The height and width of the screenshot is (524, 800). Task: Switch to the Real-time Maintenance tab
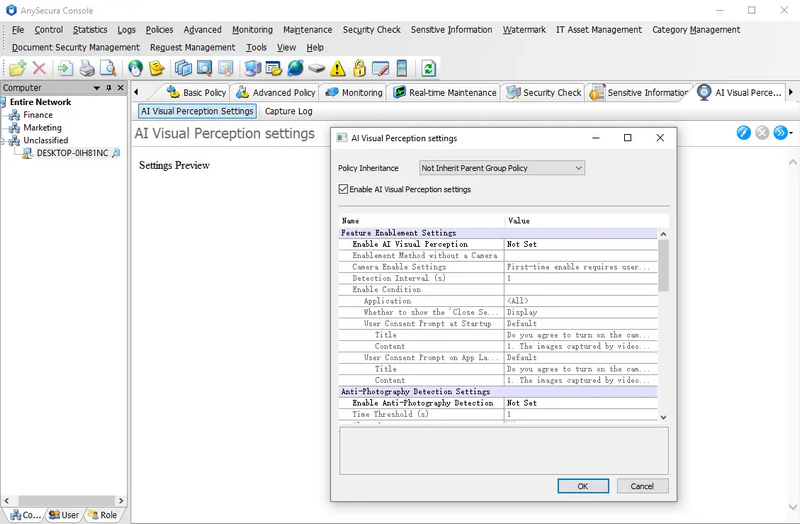[x=445, y=92]
